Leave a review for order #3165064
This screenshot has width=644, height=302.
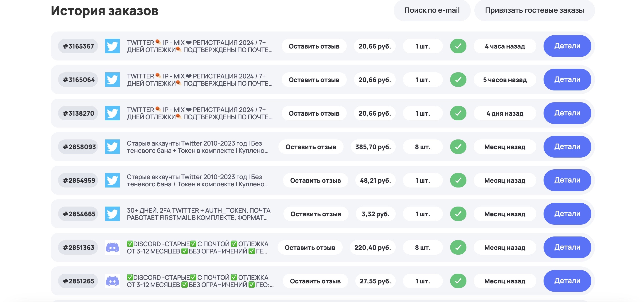(x=314, y=80)
